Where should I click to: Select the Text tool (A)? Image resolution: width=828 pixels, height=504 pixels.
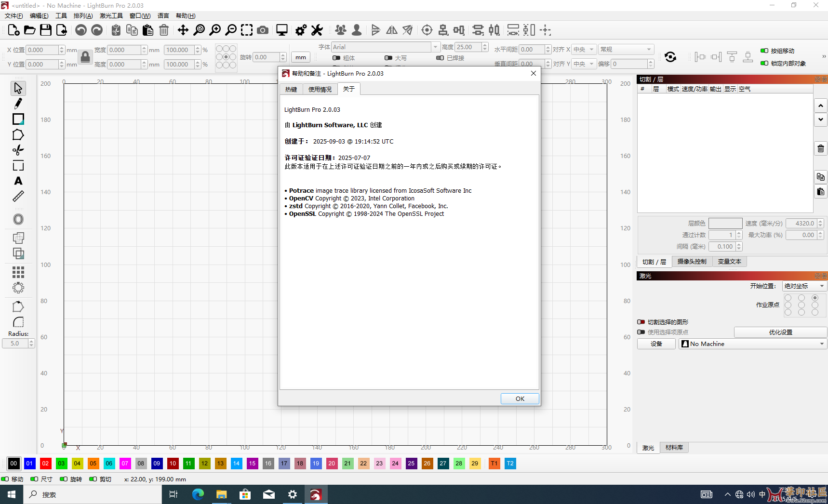point(18,181)
